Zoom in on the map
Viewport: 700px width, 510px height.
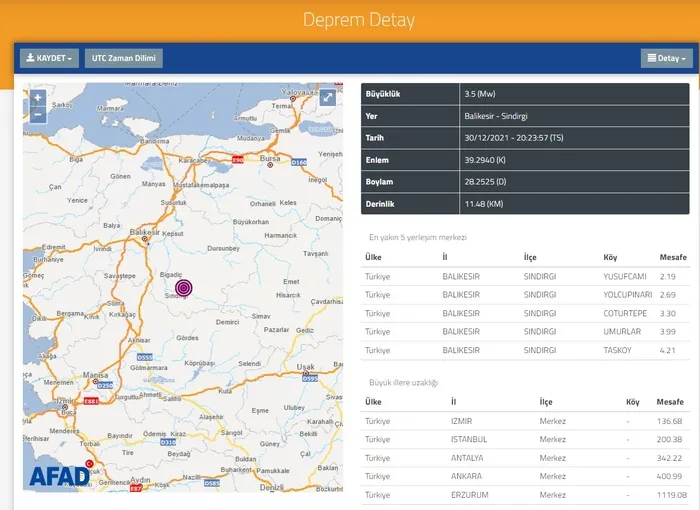pyautogui.click(x=37, y=98)
